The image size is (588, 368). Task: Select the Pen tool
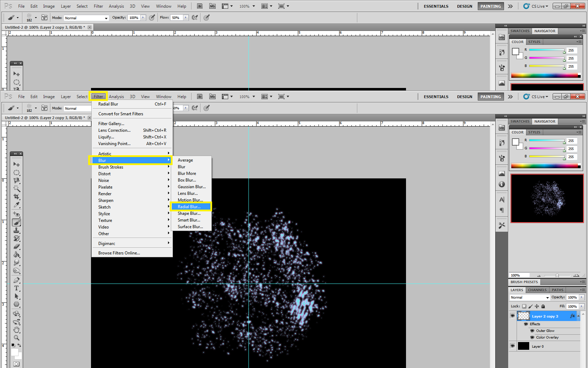[16, 280]
